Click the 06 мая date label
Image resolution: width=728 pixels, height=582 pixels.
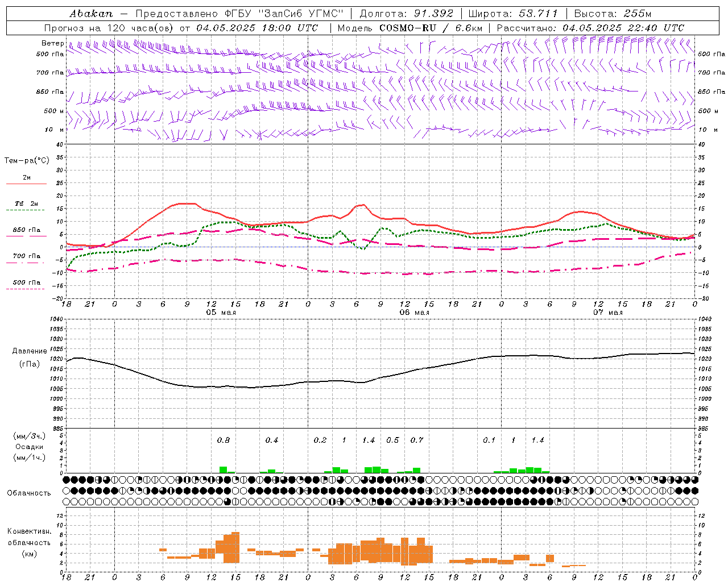click(415, 312)
